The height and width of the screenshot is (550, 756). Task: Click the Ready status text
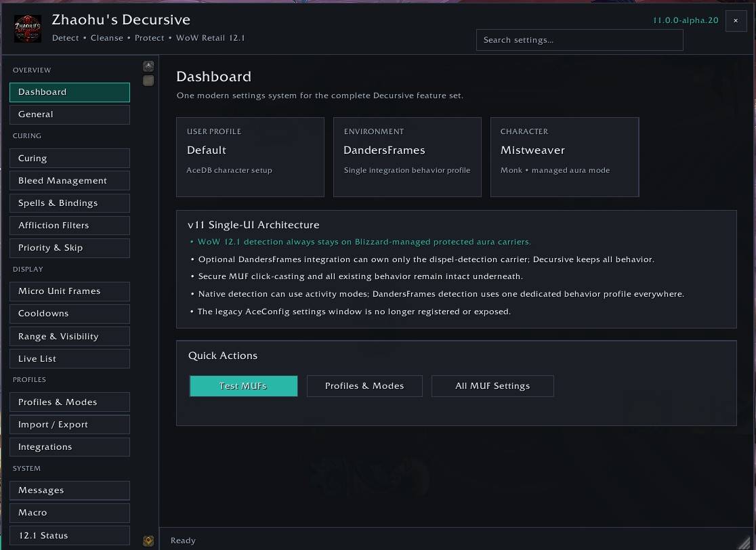pos(183,541)
